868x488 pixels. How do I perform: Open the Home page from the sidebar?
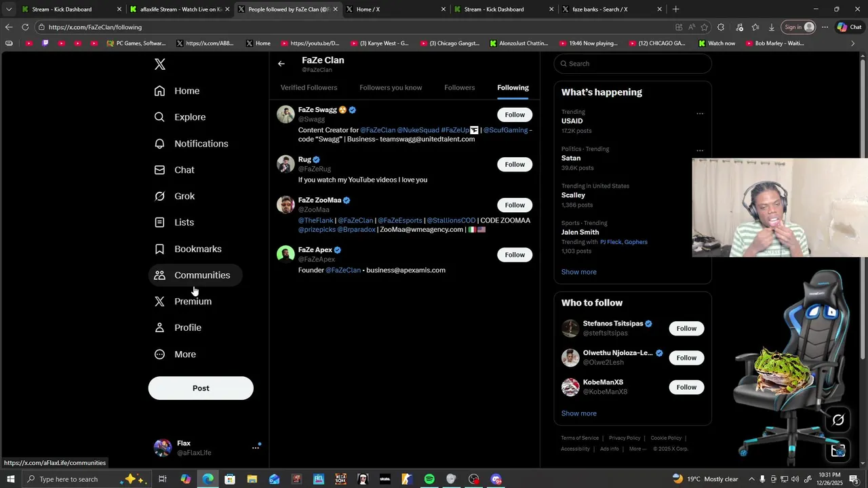(177, 91)
